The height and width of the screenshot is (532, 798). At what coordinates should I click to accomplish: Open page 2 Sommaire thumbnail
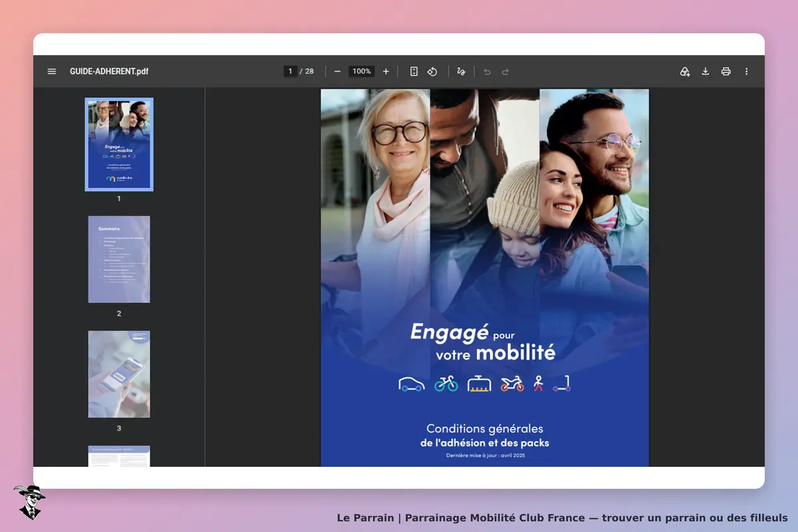119,259
